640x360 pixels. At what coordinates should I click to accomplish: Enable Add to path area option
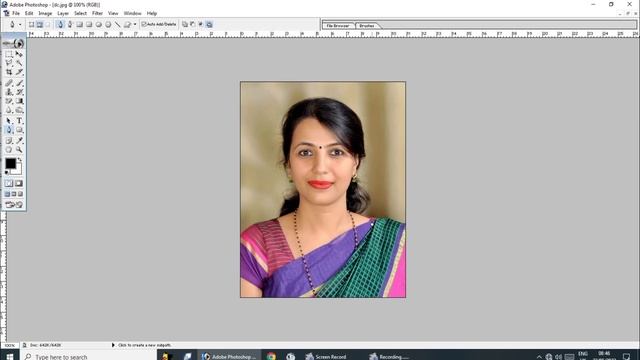[x=185, y=24]
